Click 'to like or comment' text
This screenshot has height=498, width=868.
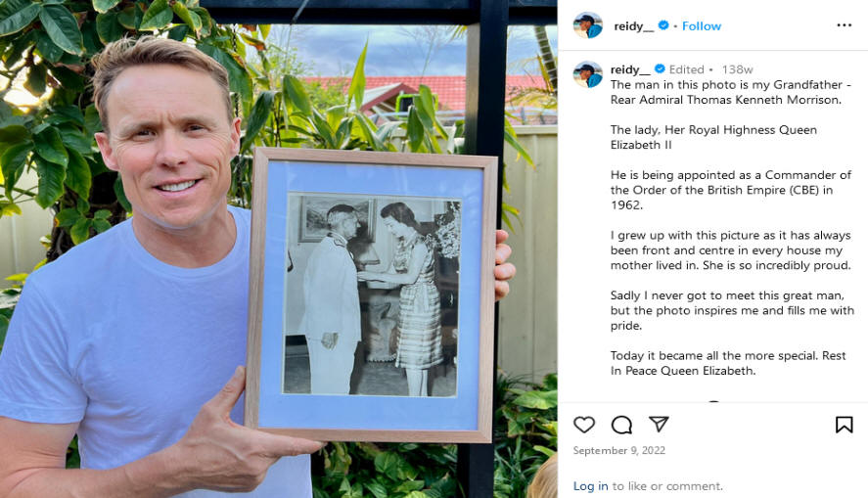[667, 486]
